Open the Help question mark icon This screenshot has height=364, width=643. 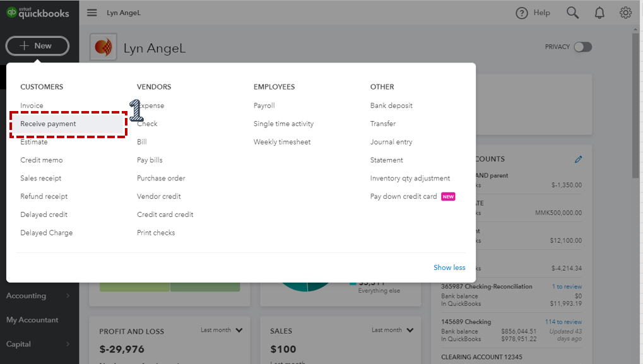522,13
